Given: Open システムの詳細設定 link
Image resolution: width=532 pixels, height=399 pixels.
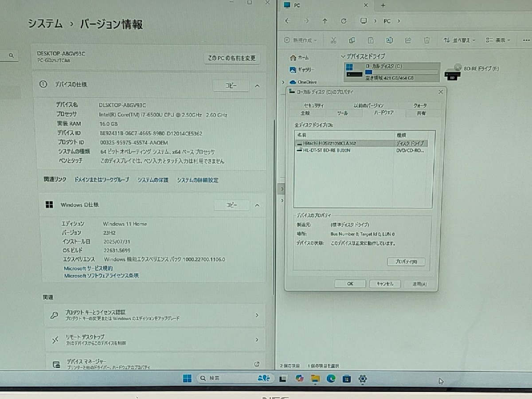Looking at the screenshot, I should click(x=198, y=180).
